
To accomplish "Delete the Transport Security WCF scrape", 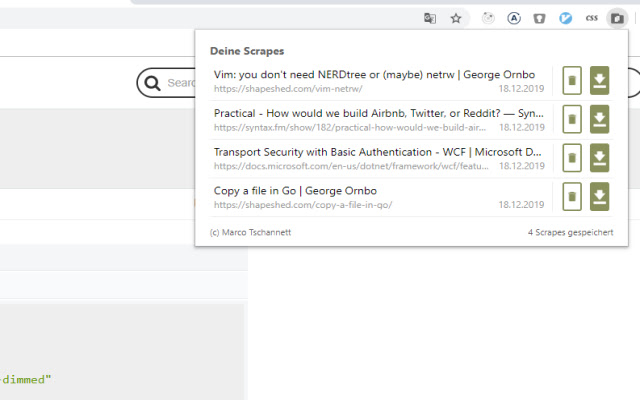I will (572, 158).
